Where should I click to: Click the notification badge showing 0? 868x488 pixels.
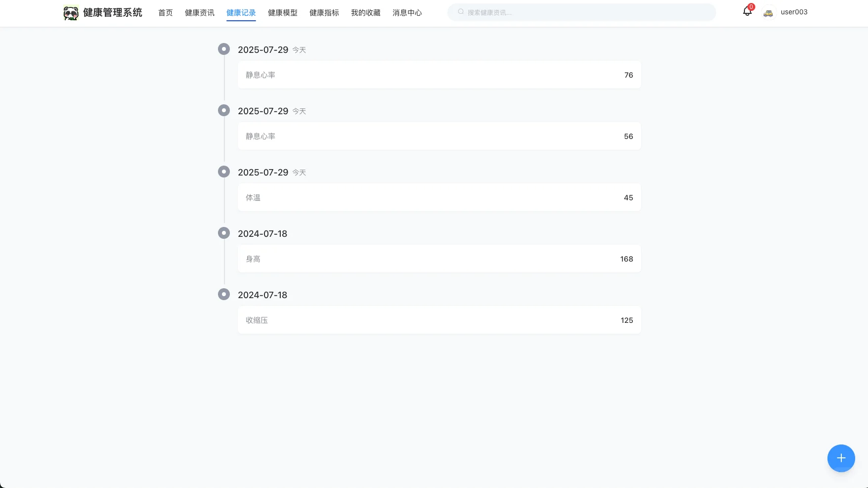(752, 6)
